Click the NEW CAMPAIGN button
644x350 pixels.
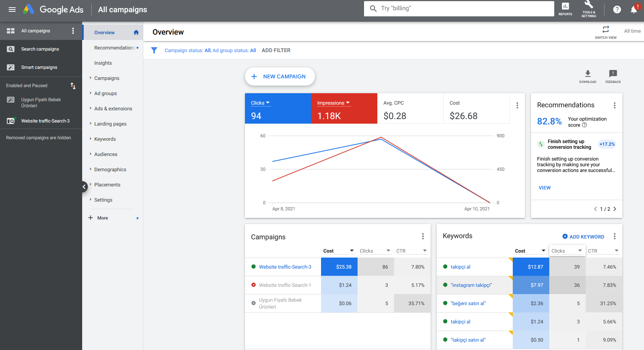click(x=280, y=76)
